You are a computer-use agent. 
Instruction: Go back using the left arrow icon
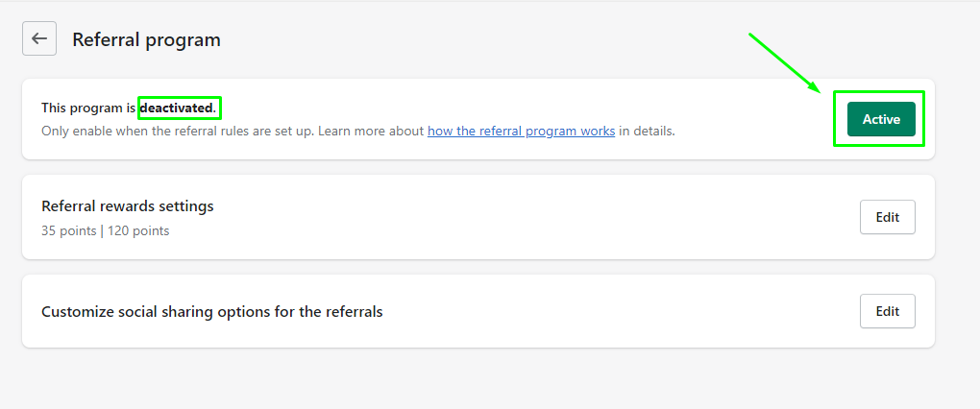tap(39, 38)
